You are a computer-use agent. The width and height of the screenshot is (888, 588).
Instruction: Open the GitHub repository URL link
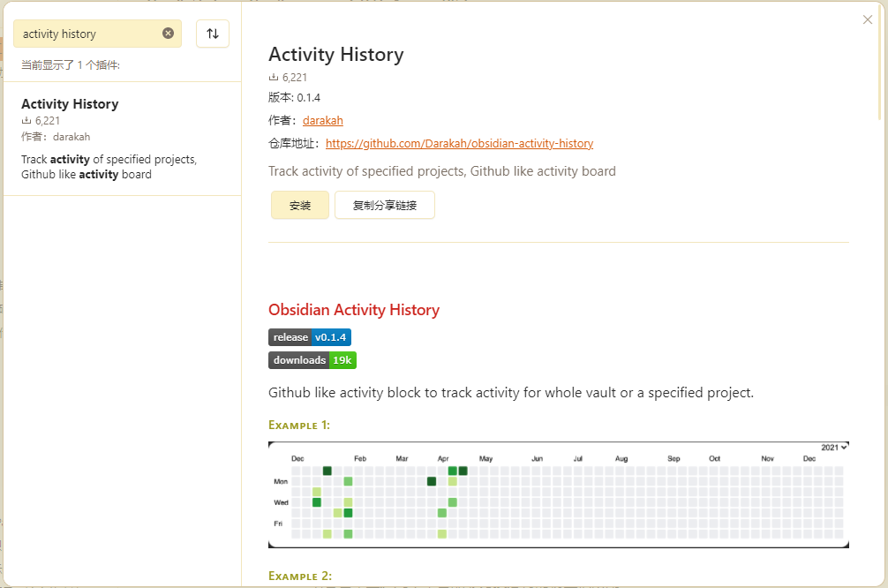pos(459,143)
